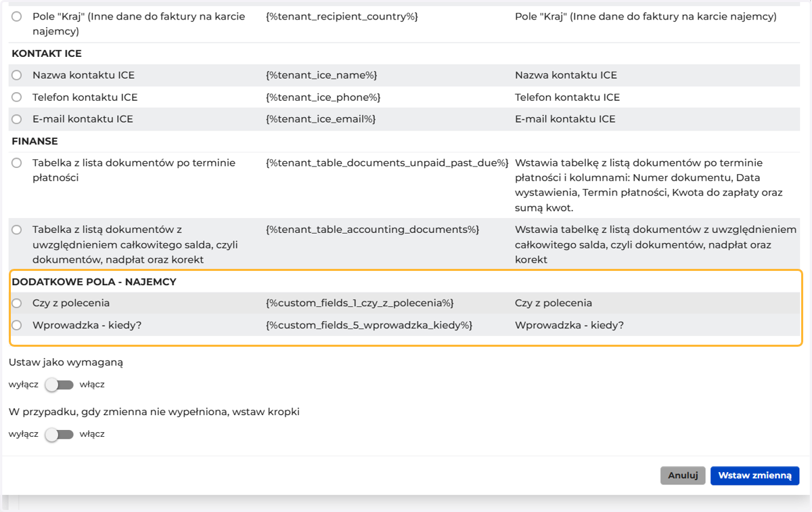Select Nazwa kontaktu ICE radio button
Screen dimensions: 812x512
tap(17, 75)
